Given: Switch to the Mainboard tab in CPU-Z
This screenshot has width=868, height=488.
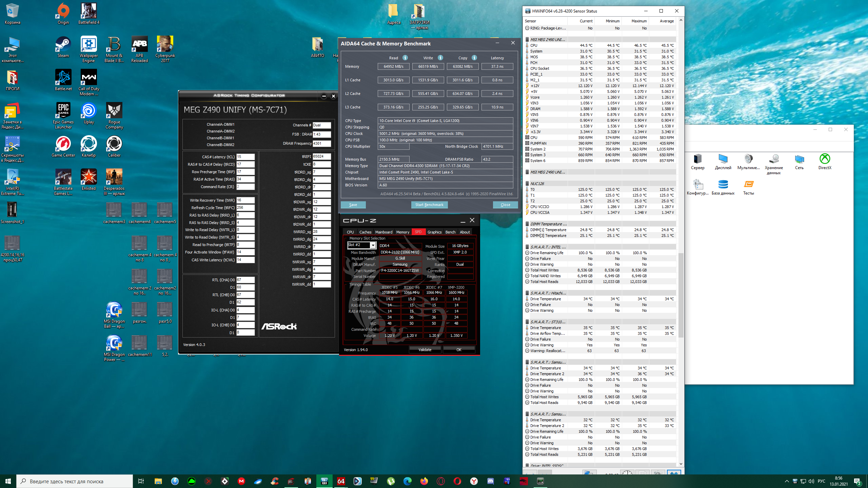Looking at the screenshot, I should [x=383, y=232].
